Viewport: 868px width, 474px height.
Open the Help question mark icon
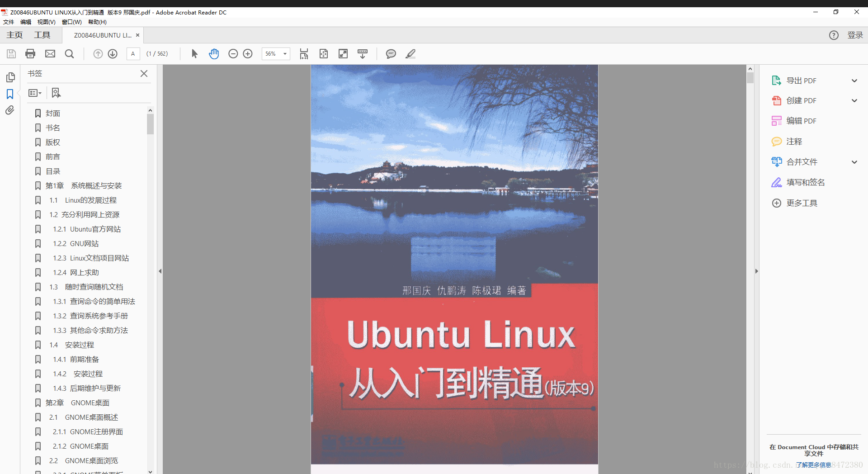[x=834, y=35]
